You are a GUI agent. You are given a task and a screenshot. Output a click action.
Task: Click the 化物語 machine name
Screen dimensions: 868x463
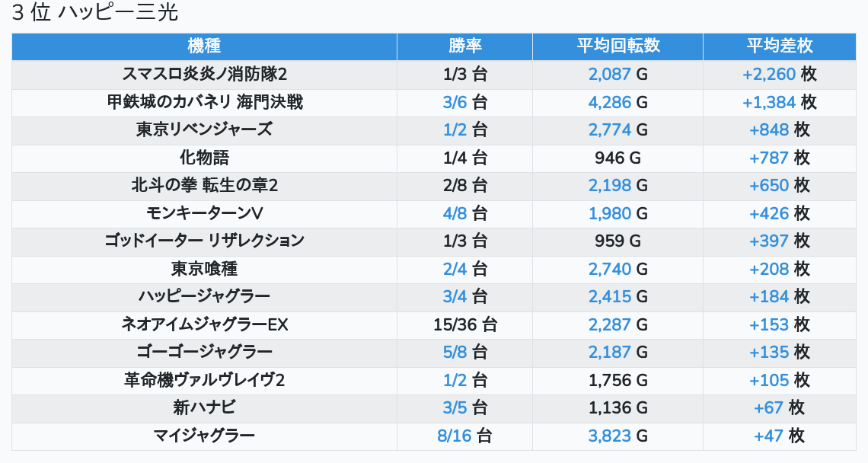tap(204, 158)
